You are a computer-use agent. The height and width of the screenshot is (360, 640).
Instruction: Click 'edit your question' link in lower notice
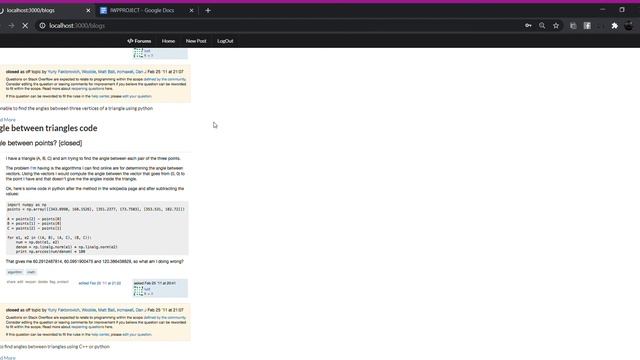click(x=137, y=335)
